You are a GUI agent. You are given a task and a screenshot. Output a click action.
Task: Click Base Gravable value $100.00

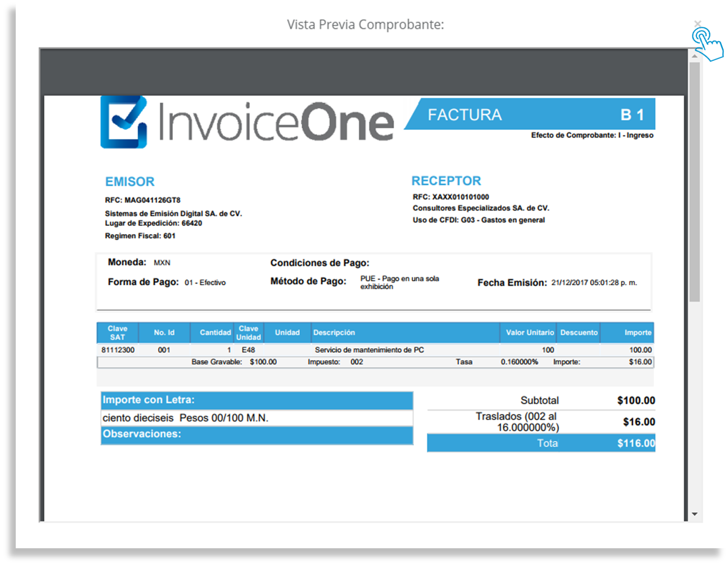[x=263, y=362]
